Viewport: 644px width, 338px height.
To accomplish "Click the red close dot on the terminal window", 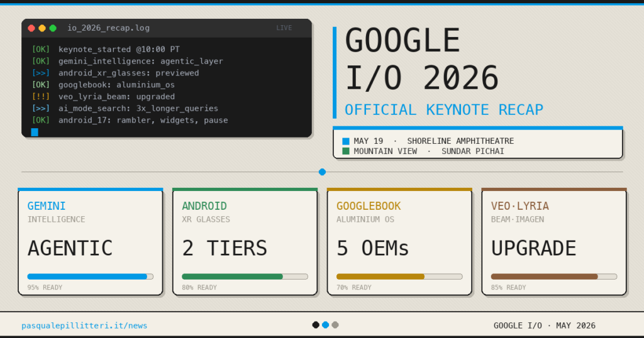I will (31, 28).
